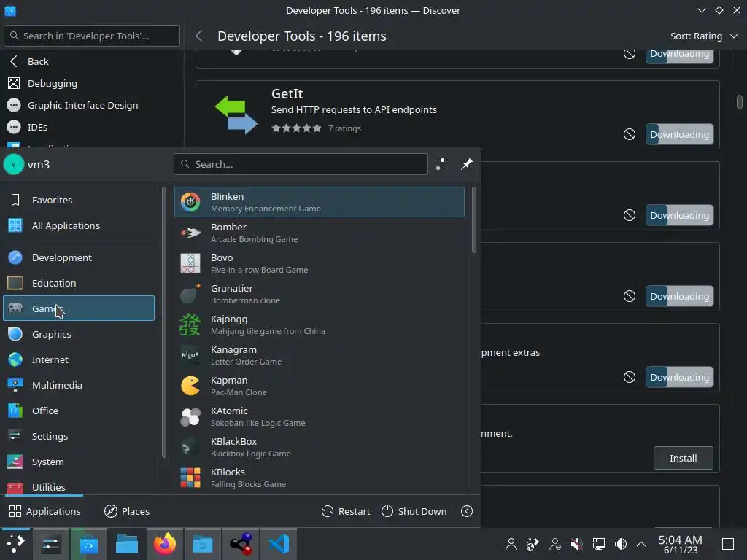Open Graphic Interface Design category

(92, 105)
